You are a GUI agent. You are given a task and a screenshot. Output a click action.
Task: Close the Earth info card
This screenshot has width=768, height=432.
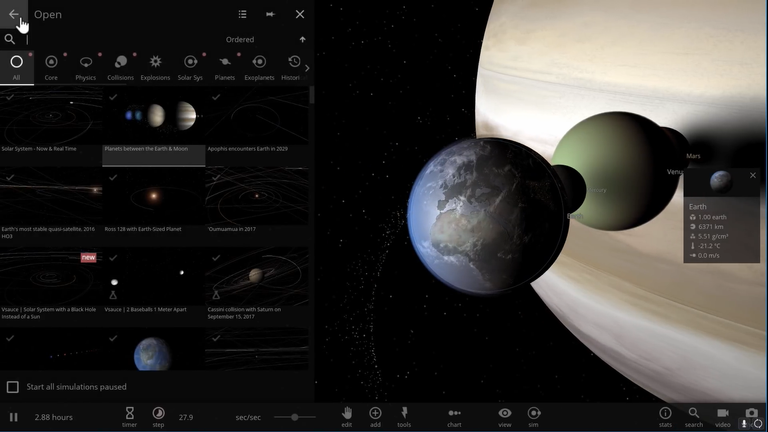pyautogui.click(x=753, y=175)
